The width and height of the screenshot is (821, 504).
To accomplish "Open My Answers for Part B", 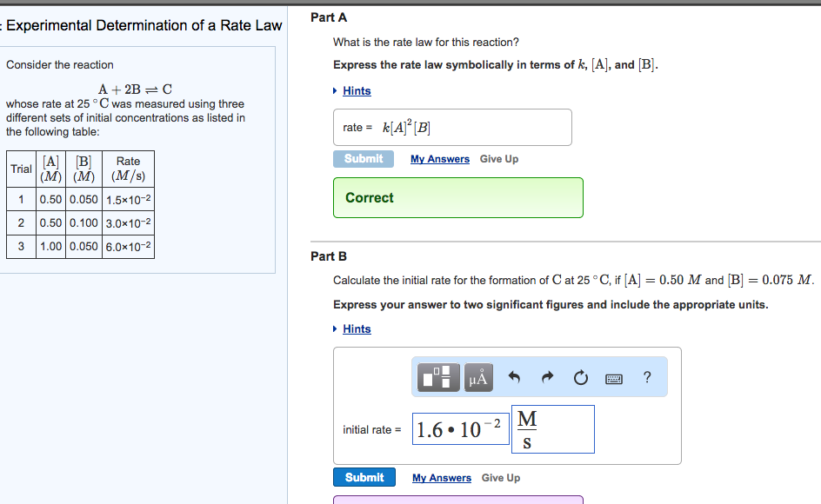I will tap(441, 478).
